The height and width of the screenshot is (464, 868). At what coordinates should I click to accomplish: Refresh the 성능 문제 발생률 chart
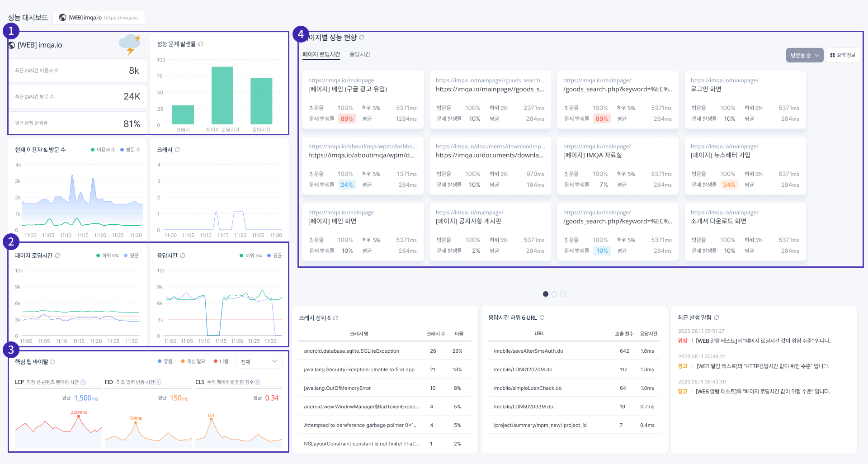(201, 44)
